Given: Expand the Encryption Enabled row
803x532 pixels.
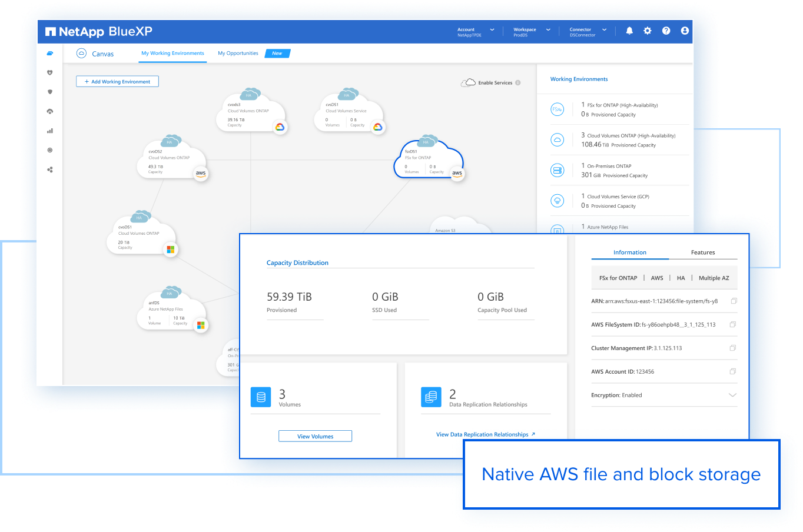Looking at the screenshot, I should (732, 395).
